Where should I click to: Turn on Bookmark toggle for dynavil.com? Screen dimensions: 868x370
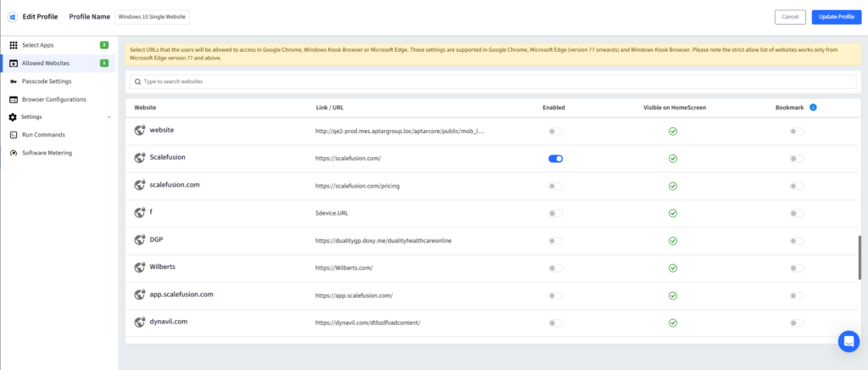(797, 323)
